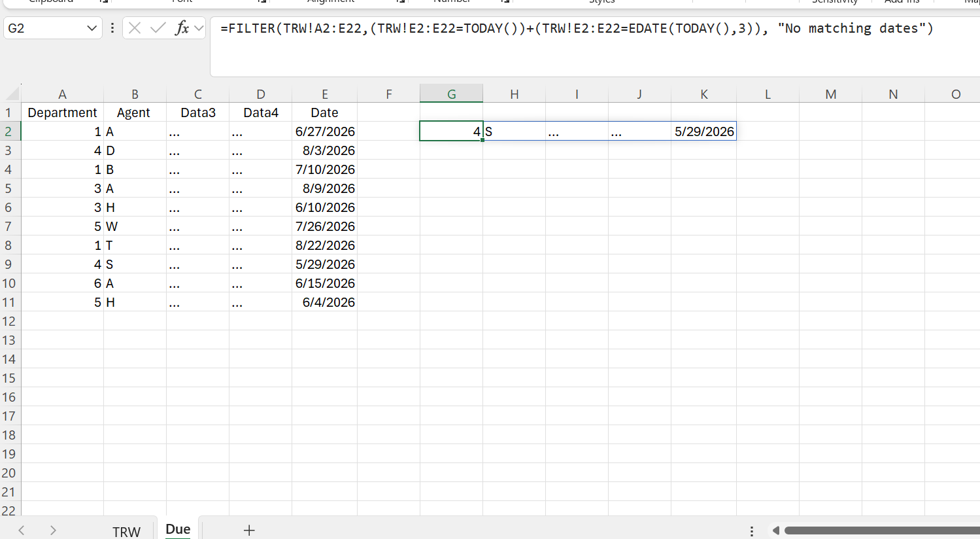Viewport: 980px width, 539px height.
Task: Click Agent cell W in row 7
Action: pyautogui.click(x=135, y=226)
